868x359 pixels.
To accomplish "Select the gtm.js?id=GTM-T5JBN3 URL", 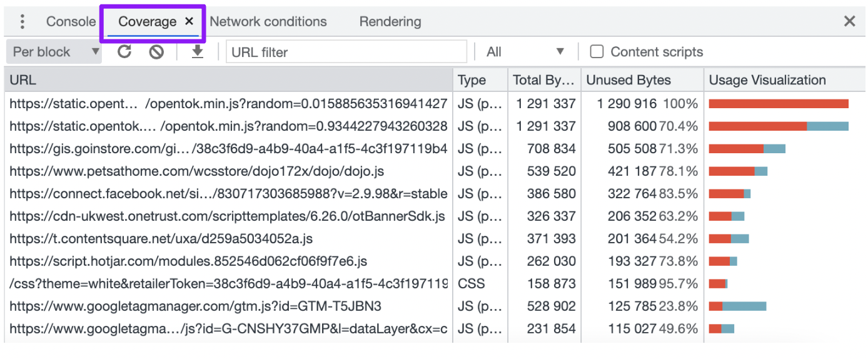I will [195, 306].
